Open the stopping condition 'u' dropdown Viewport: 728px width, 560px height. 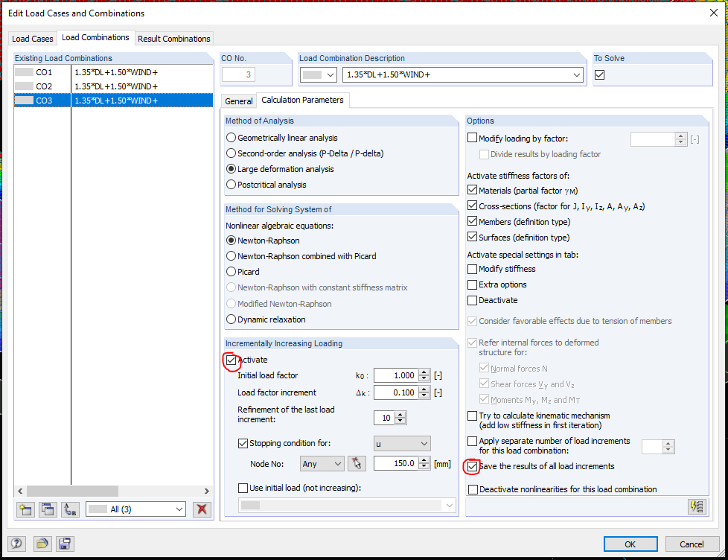[x=402, y=444]
